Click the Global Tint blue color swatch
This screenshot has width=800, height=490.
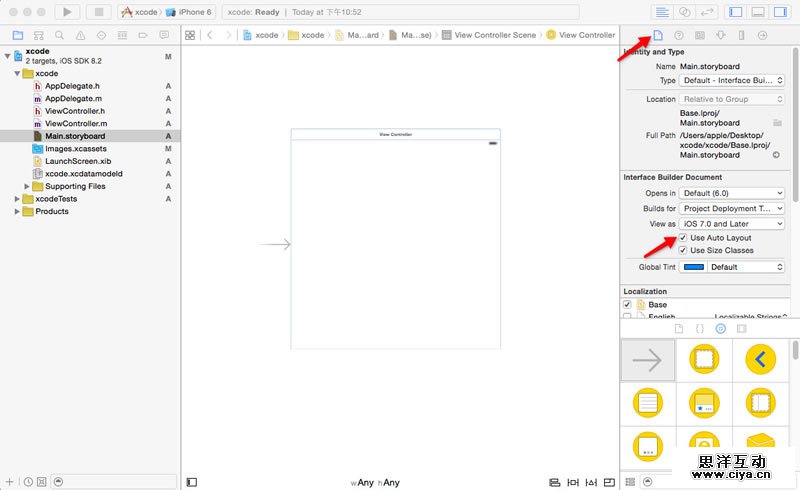tap(693, 267)
